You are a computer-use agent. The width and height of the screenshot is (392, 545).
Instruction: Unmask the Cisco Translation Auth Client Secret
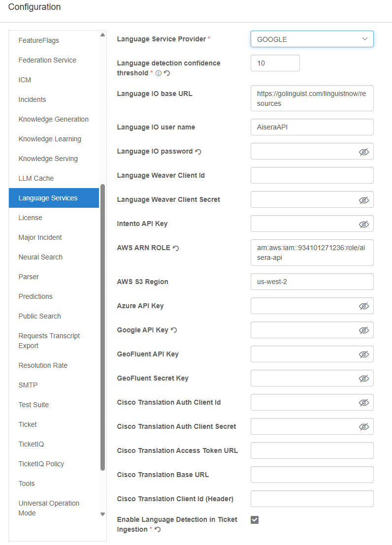(363, 427)
